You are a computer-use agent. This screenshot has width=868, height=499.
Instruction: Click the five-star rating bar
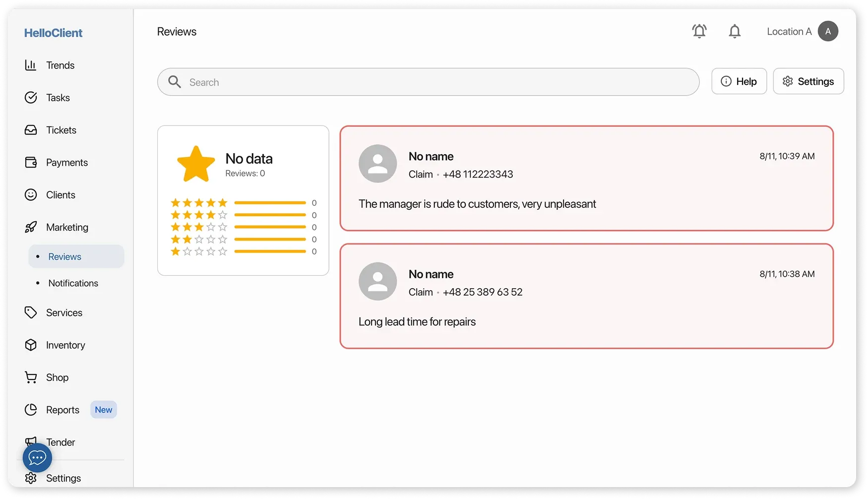coord(270,203)
